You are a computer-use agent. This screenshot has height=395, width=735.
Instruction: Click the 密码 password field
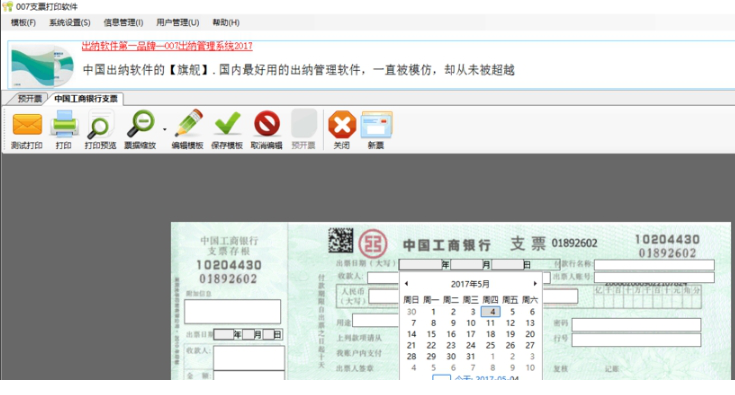click(x=636, y=324)
